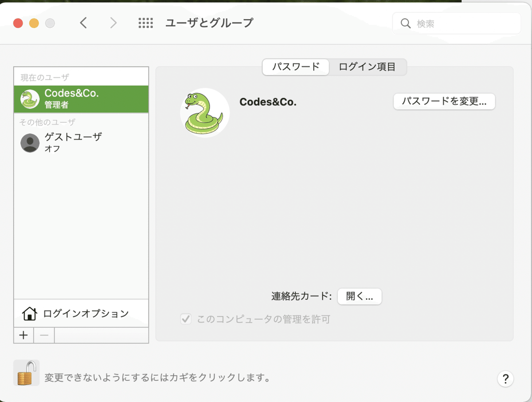The height and width of the screenshot is (402, 532).
Task: Select the パスワード tab
Action: [x=295, y=67]
